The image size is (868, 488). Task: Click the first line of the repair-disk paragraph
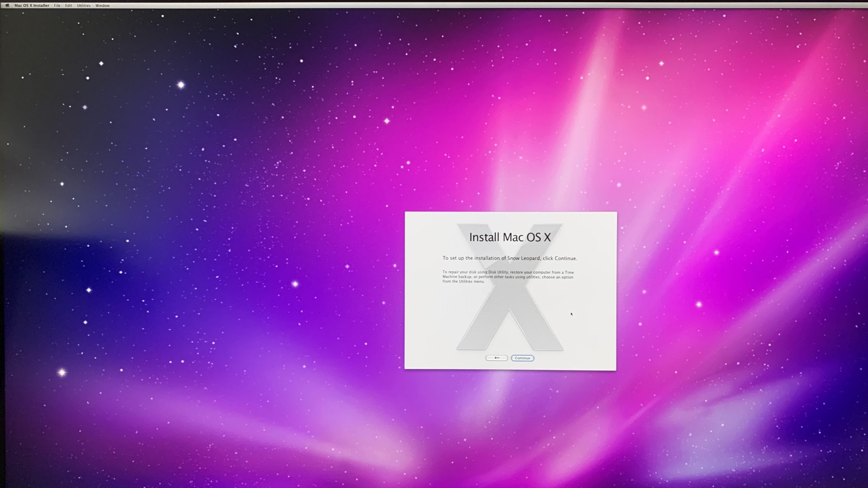[508, 272]
